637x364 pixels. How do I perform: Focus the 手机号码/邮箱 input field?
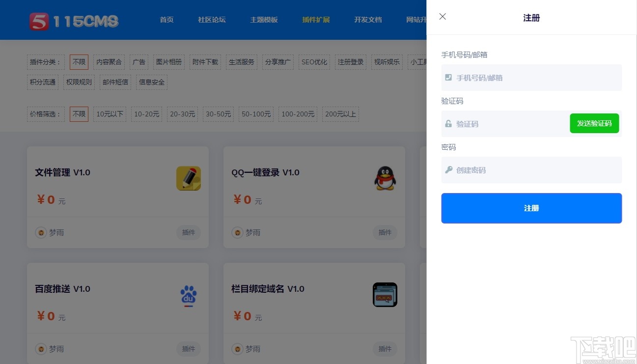(531, 78)
